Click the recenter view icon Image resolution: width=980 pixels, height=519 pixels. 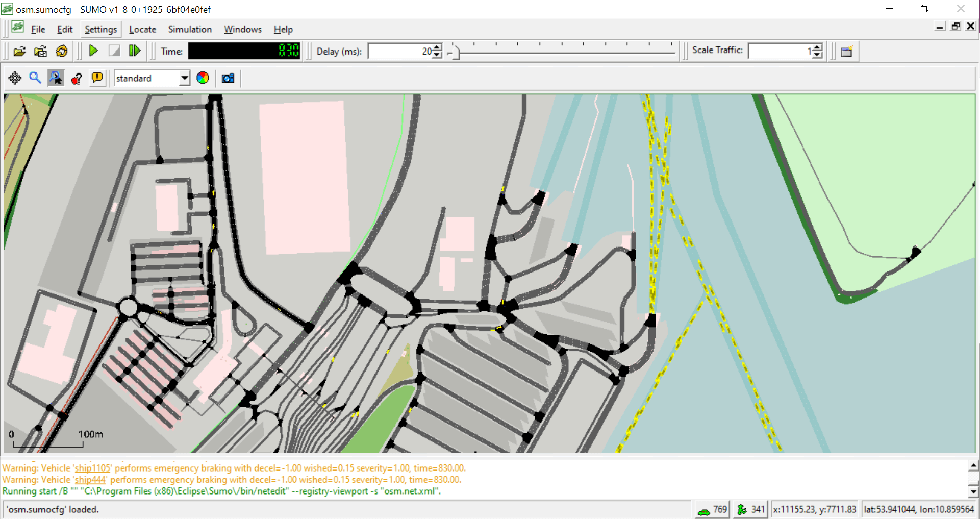click(15, 78)
